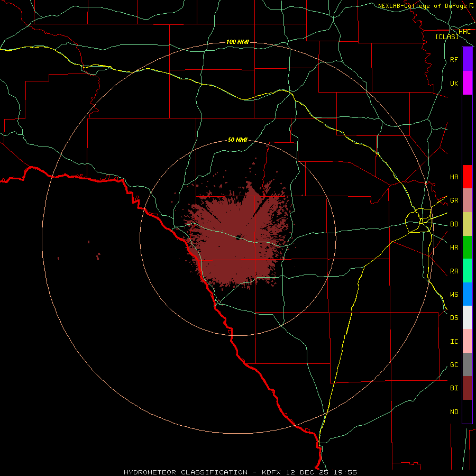Click the 100 NMI range label
Screen dimensions: 476x476
click(237, 42)
